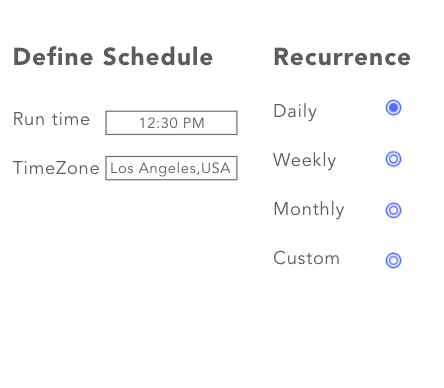Click the Custom option label

coord(307,258)
